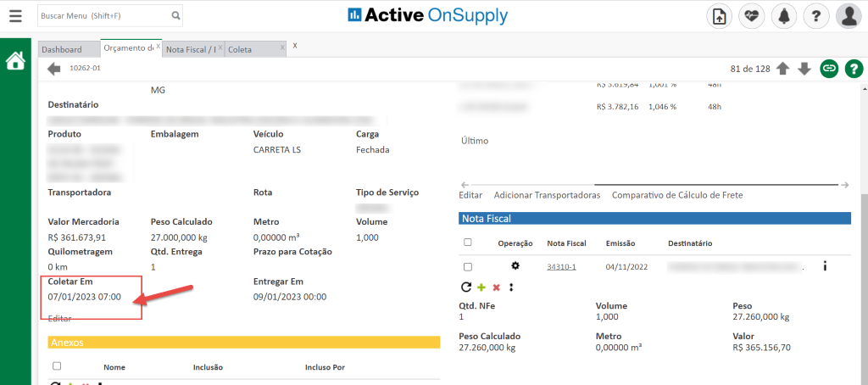The width and height of the screenshot is (868, 385).
Task: Open nota fiscal link 34310-1
Action: (561, 267)
